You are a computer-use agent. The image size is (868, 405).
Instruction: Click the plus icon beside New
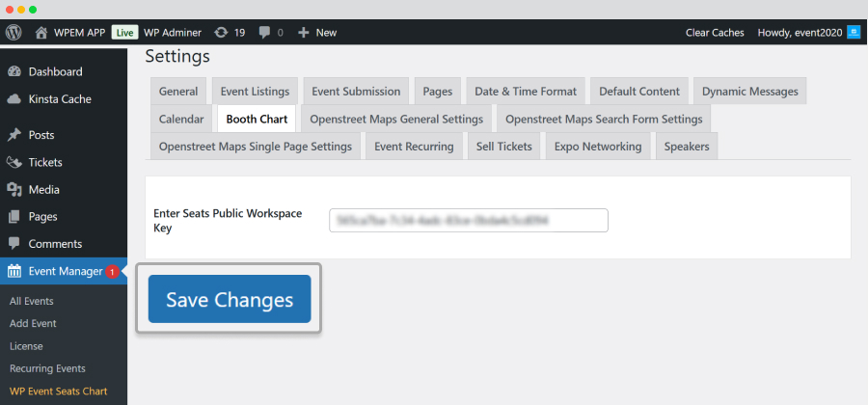[x=304, y=33]
